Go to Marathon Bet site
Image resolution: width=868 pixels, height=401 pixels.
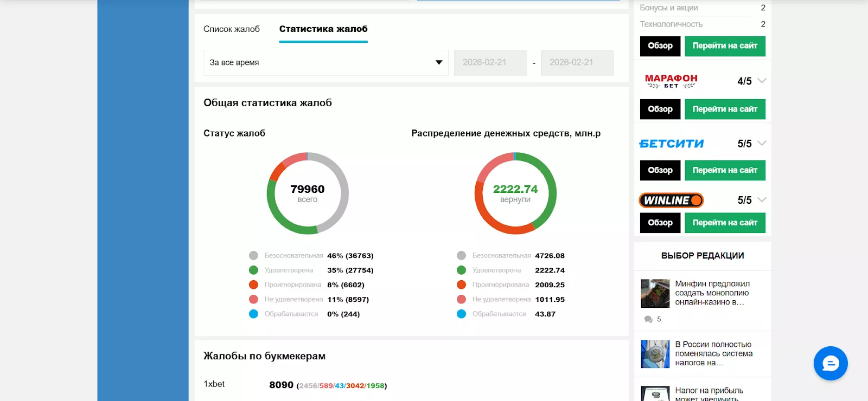[x=725, y=109]
